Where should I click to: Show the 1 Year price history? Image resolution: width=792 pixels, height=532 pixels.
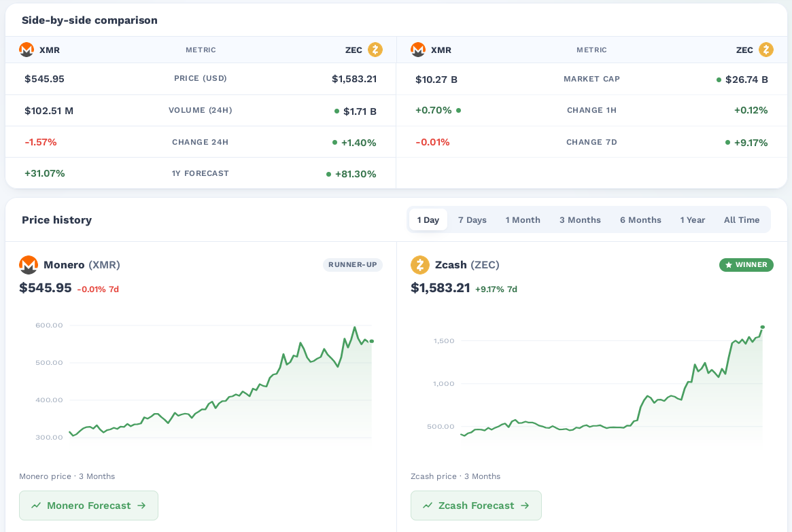(x=693, y=219)
